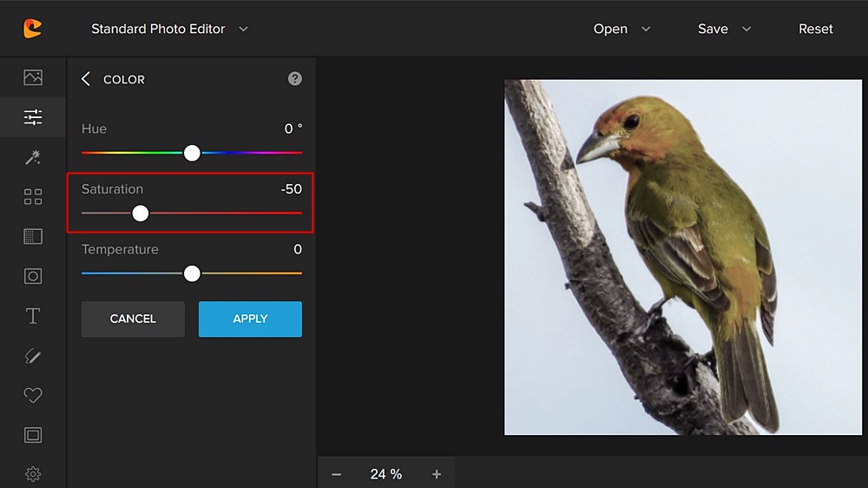The width and height of the screenshot is (868, 488).
Task: Open the Vignette tool icon
Action: [33, 276]
